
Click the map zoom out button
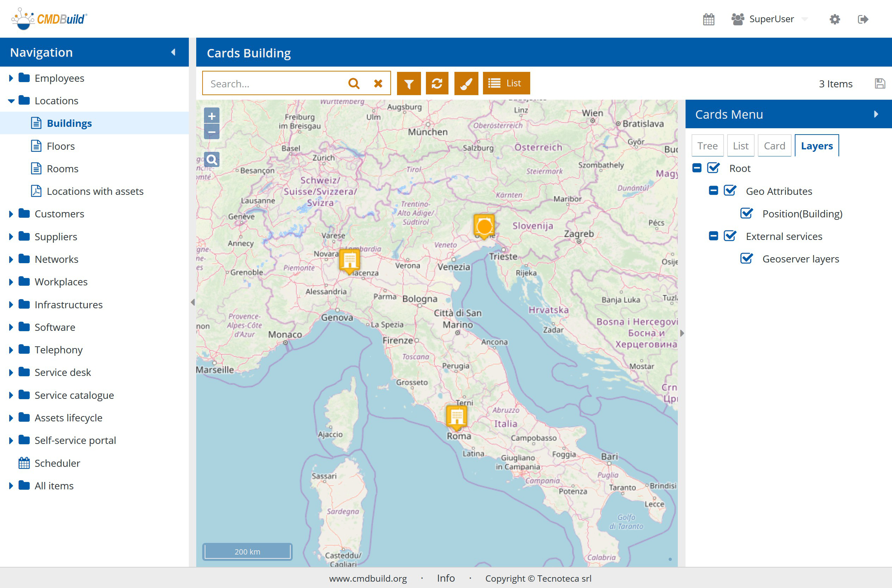point(211,132)
